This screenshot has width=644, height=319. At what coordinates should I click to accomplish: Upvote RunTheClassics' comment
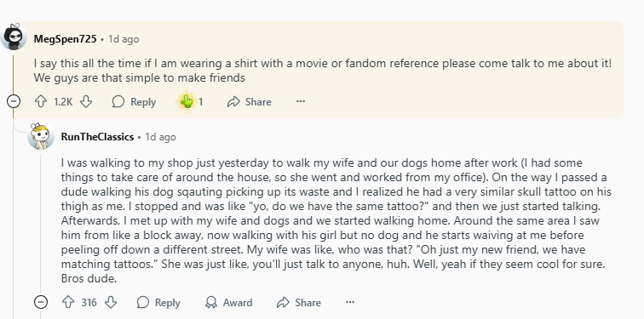[x=68, y=303]
